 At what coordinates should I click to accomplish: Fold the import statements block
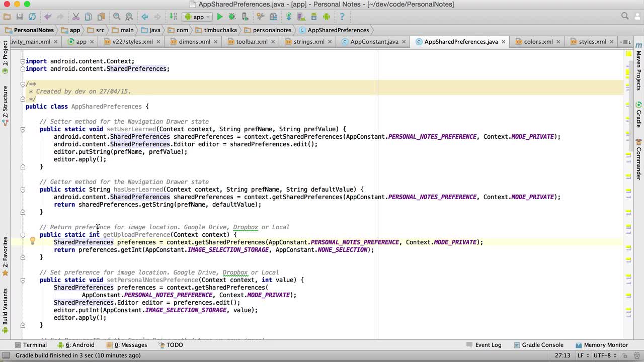23,61
